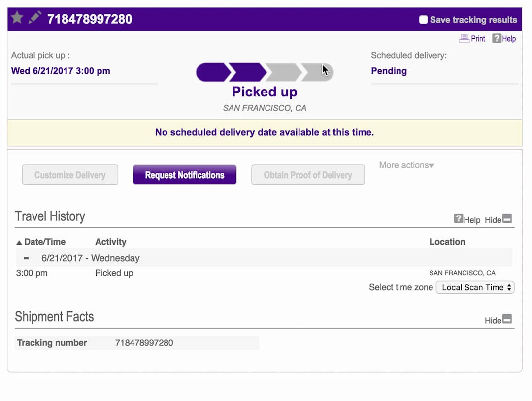Click the Print link
This screenshot has width=532, height=401.
[477, 38]
